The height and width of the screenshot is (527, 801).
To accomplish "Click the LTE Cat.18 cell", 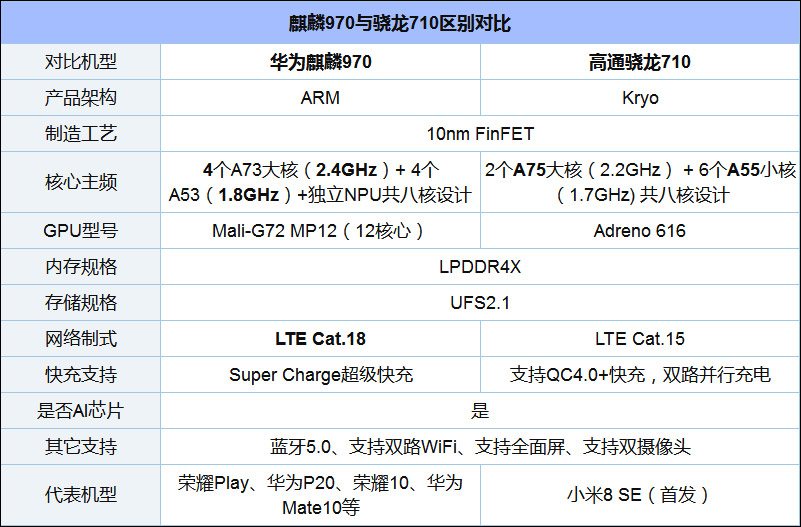I will (x=320, y=339).
